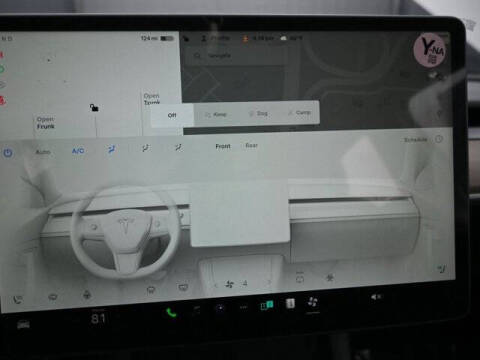Tap Open Trunk

152,99
